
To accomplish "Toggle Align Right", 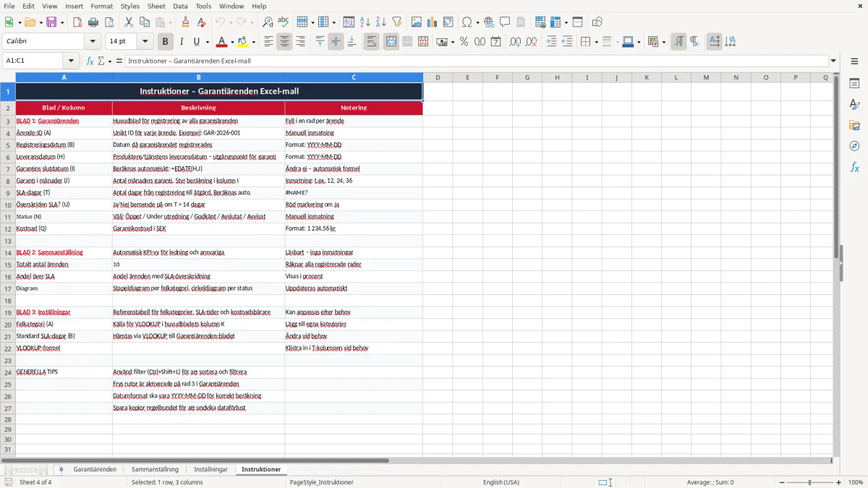I will [x=300, y=42].
